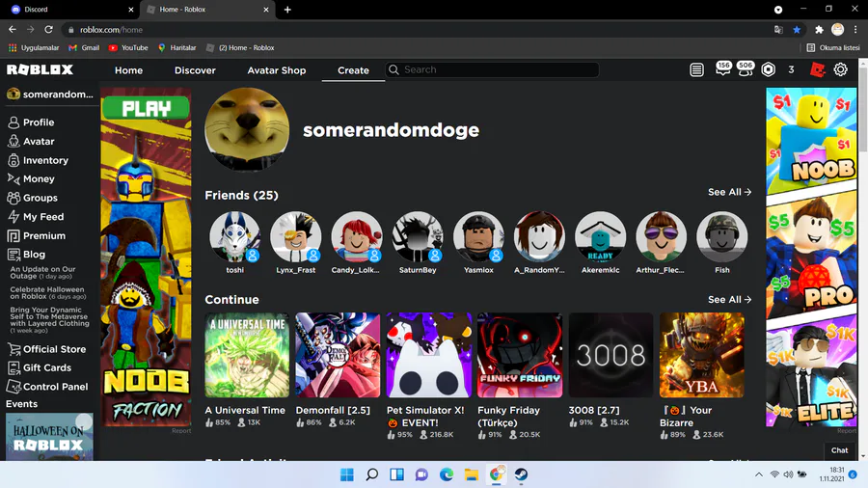868x488 pixels.
Task: Open Inventory in sidebar
Action: (x=38, y=160)
